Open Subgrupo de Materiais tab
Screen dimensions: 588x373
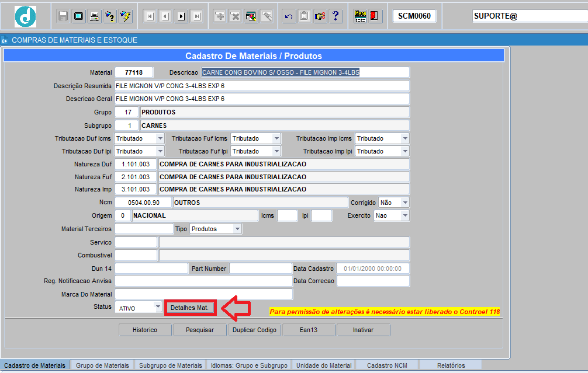(x=171, y=365)
